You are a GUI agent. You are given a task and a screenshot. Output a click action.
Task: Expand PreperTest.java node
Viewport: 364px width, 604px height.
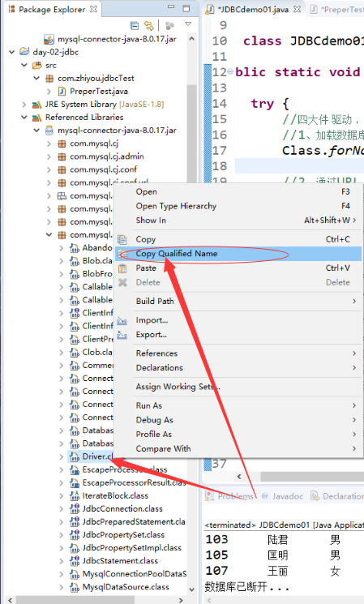click(x=49, y=92)
